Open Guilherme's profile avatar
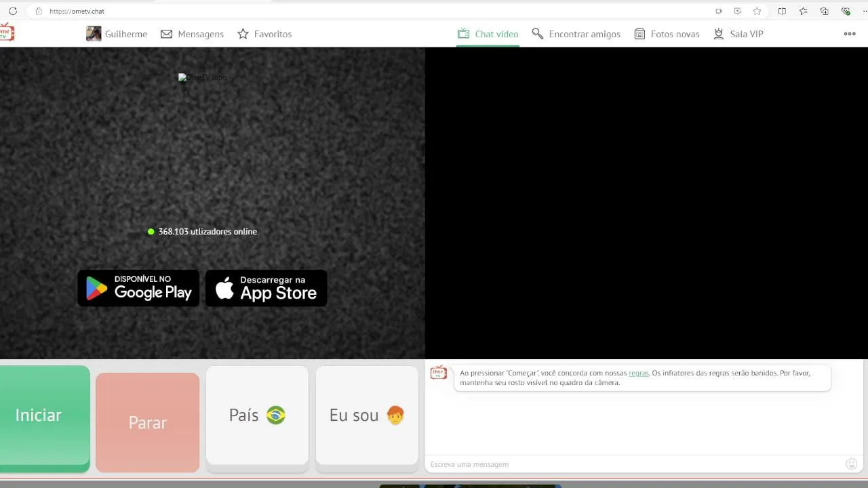 pyautogui.click(x=94, y=34)
